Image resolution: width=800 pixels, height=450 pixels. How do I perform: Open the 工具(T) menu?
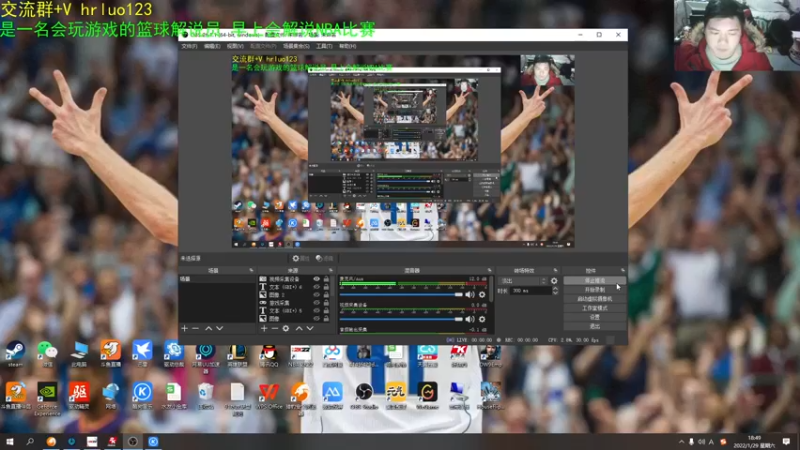pos(324,46)
